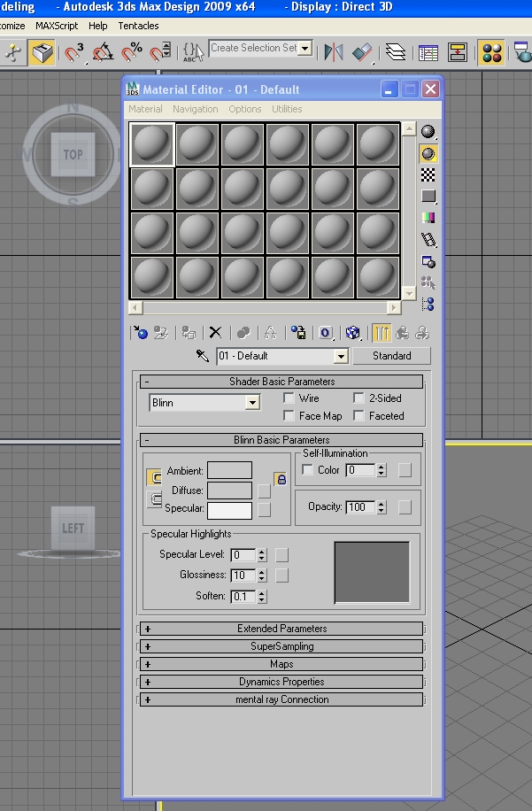The image size is (532, 811).
Task: Expand the Dynamics Properties rollout
Action: pyautogui.click(x=281, y=682)
